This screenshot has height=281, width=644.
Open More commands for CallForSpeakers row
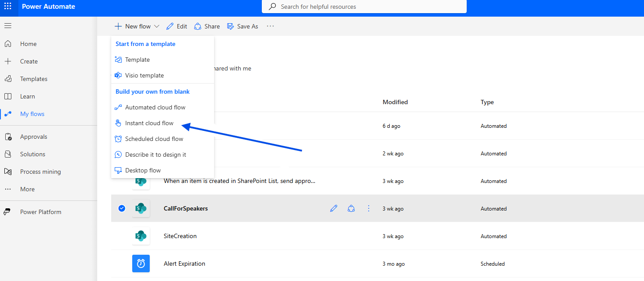coord(369,209)
